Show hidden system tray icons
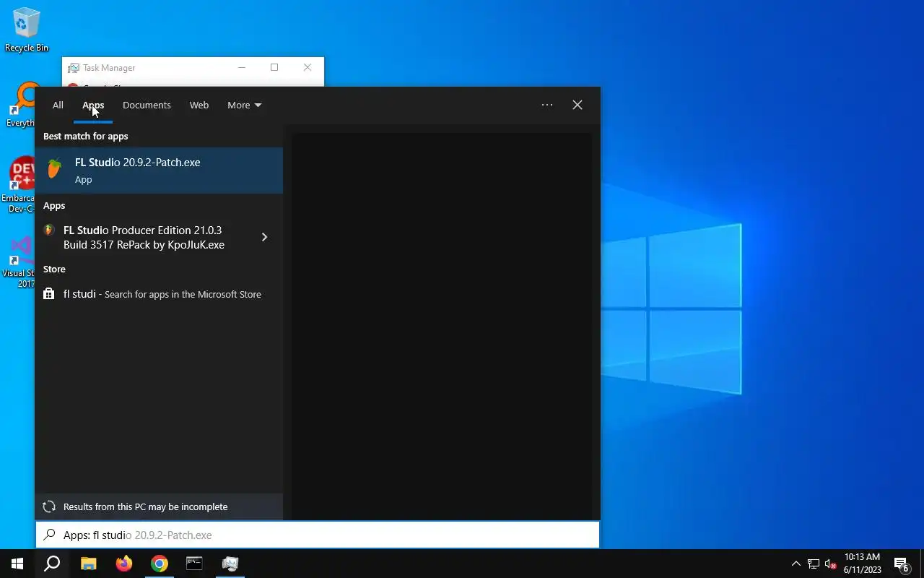Screen dimensions: 924x578 (x=796, y=564)
